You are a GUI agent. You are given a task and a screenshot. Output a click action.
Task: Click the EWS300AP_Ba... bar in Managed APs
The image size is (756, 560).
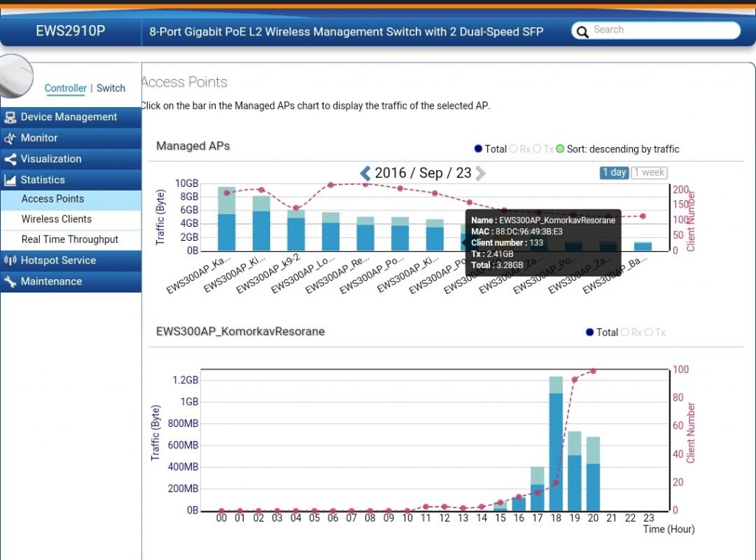point(643,247)
